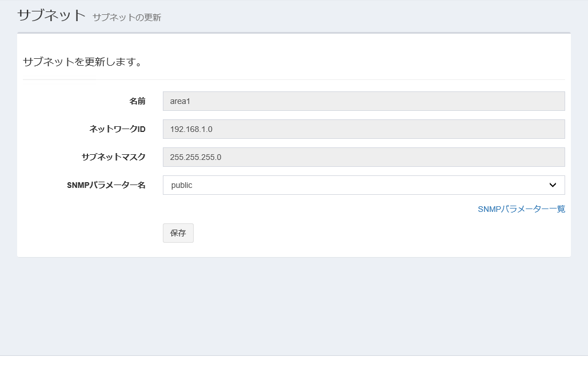Expand the SNMPパラメーター名 dropdown
The image size is (588, 373).
point(363,185)
